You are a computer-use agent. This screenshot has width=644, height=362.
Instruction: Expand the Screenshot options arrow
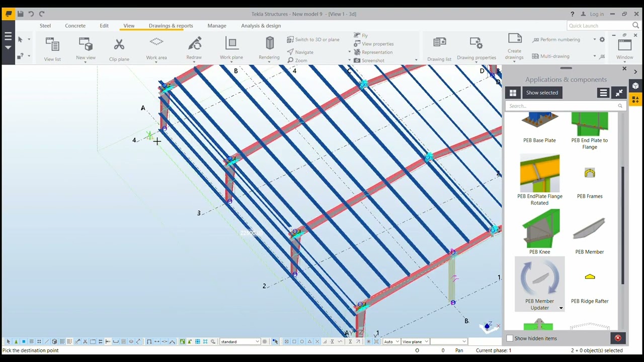click(x=416, y=60)
